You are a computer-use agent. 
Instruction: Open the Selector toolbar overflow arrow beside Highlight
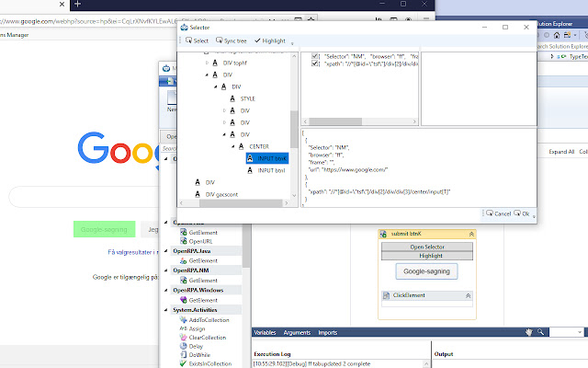click(292, 43)
